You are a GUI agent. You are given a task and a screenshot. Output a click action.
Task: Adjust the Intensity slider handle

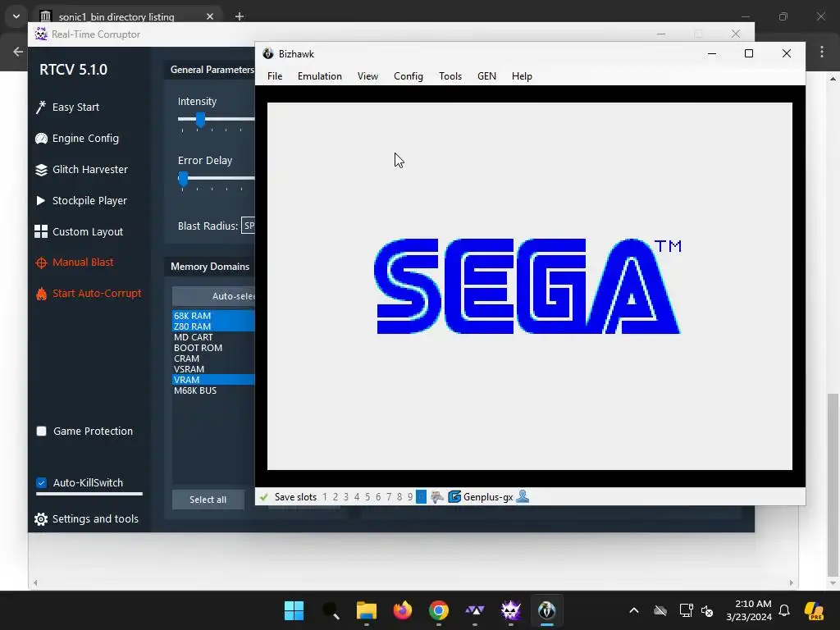pos(200,119)
